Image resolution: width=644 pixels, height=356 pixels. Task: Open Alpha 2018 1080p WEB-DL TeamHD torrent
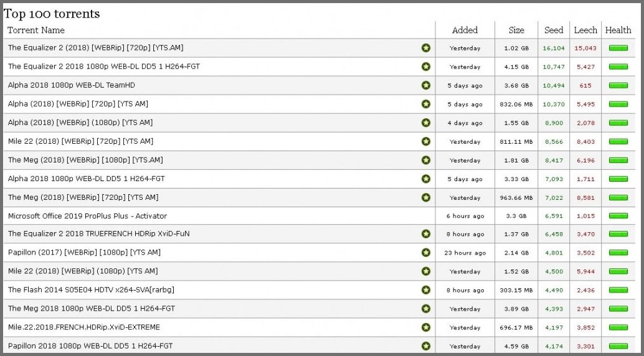72,85
